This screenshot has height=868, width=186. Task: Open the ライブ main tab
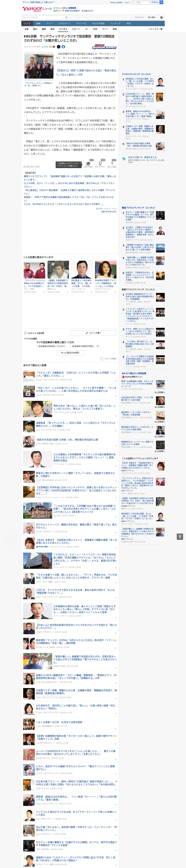pyautogui.click(x=49, y=23)
